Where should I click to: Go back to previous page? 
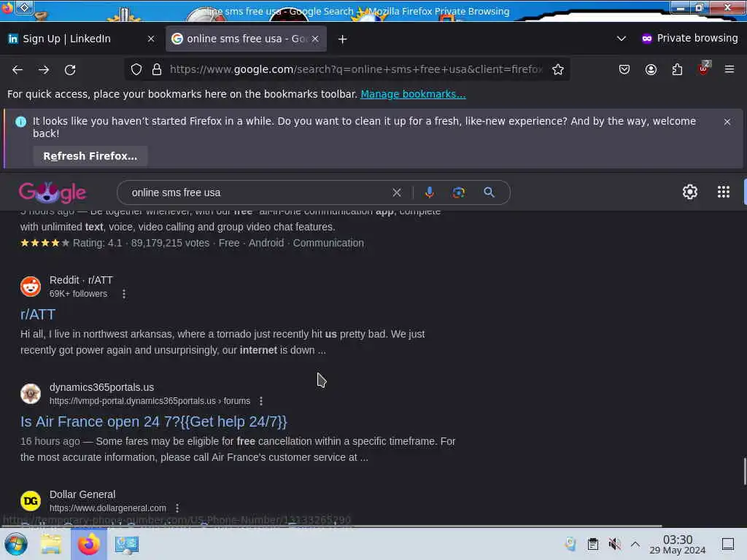(18, 70)
